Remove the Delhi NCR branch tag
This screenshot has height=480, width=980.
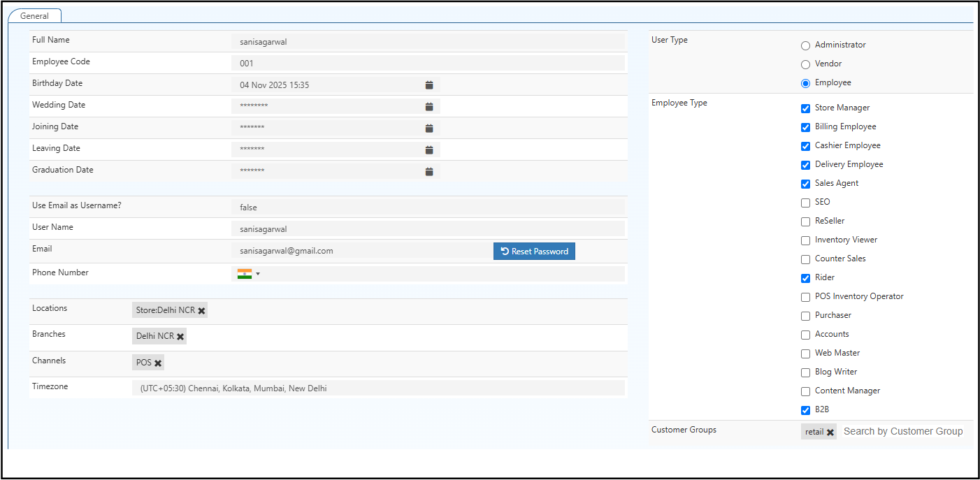click(x=180, y=335)
